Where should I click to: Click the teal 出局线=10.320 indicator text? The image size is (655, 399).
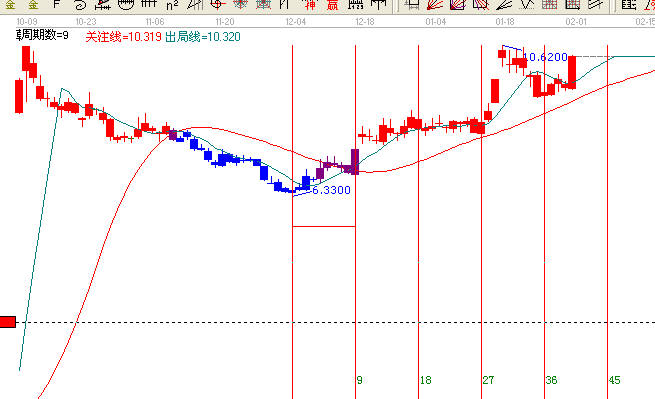[x=203, y=37]
